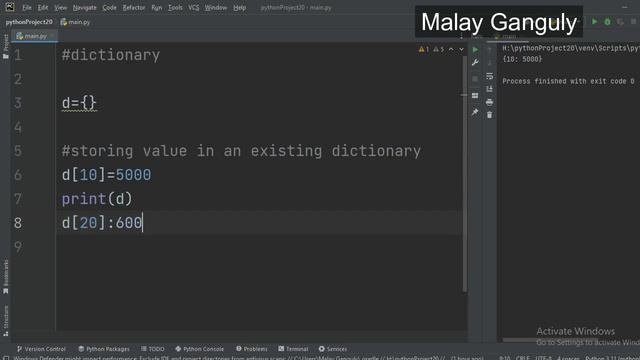Screen dimensions: 640x360
Task: Jump down the stack trace with down arrow
Action: click(x=489, y=63)
